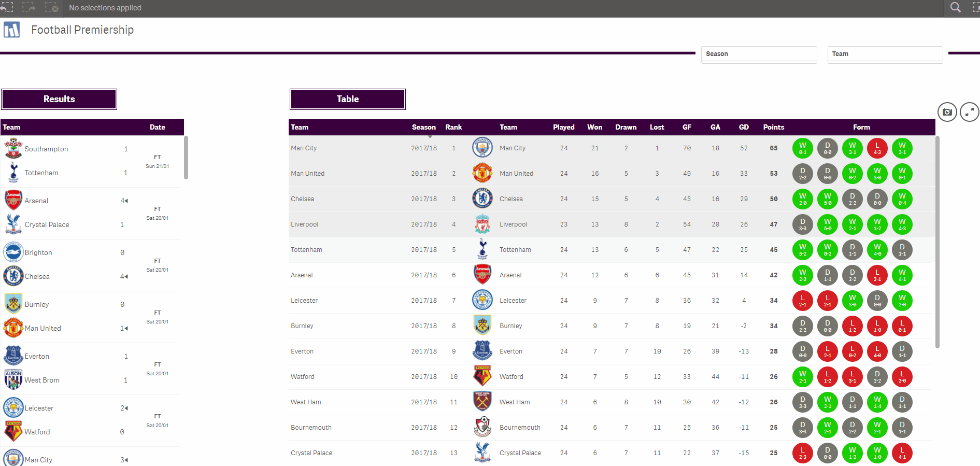Click the app logo next to Football Premiership
Screen dimensions: 980x466
pos(11,30)
